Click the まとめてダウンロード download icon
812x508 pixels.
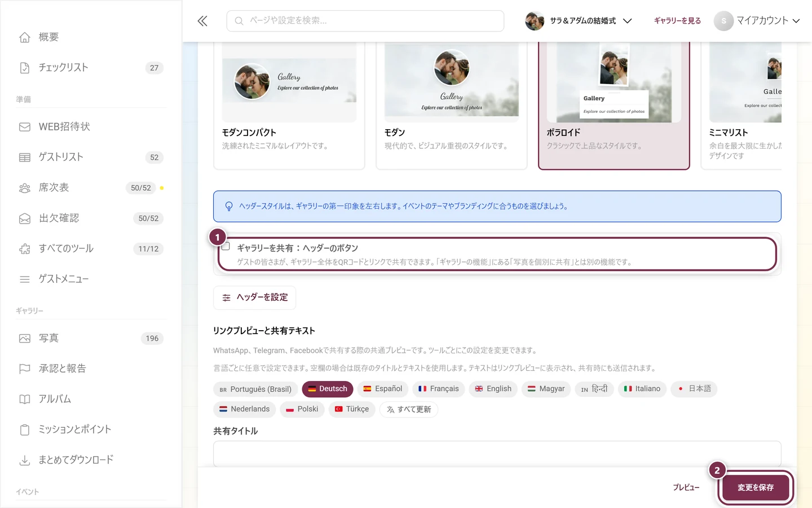[25, 461]
